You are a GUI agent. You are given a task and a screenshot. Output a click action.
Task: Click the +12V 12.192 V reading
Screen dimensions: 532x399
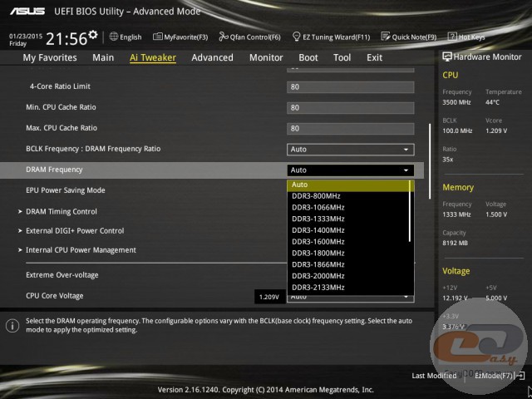[x=455, y=298]
